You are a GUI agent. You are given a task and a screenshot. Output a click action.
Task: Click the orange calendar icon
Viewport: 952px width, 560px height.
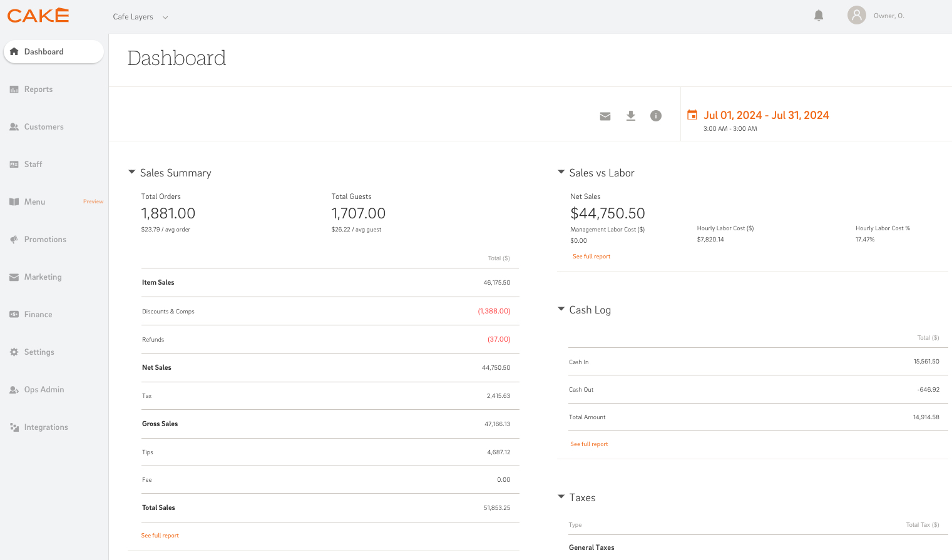692,115
